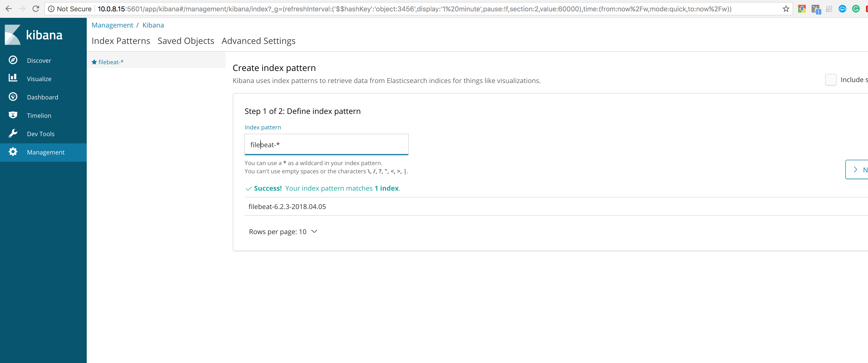Bookmark the page with the star icon

(786, 9)
